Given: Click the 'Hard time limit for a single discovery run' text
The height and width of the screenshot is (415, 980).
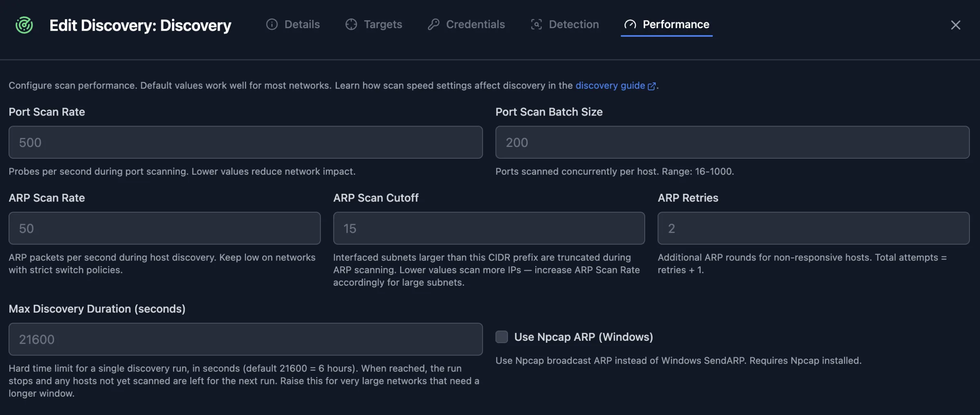Looking at the screenshot, I should [244, 381].
